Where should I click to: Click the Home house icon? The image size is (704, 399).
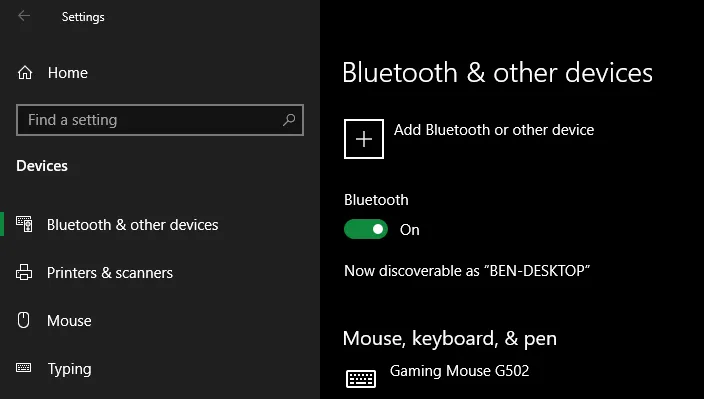pos(25,72)
